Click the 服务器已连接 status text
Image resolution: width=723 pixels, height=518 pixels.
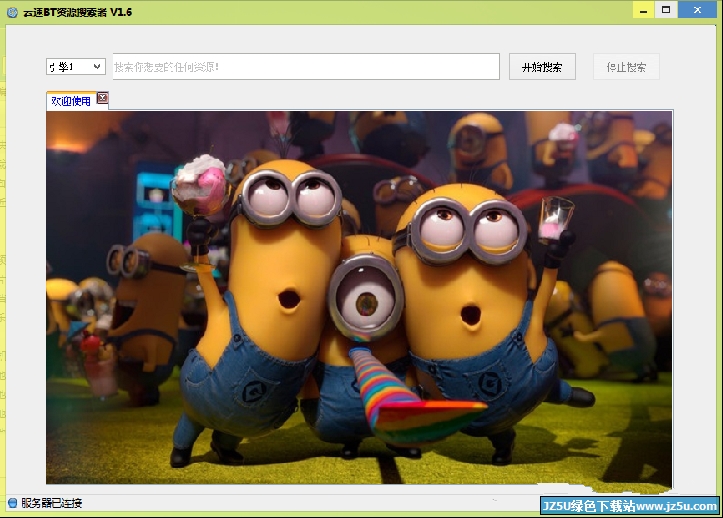(52, 503)
